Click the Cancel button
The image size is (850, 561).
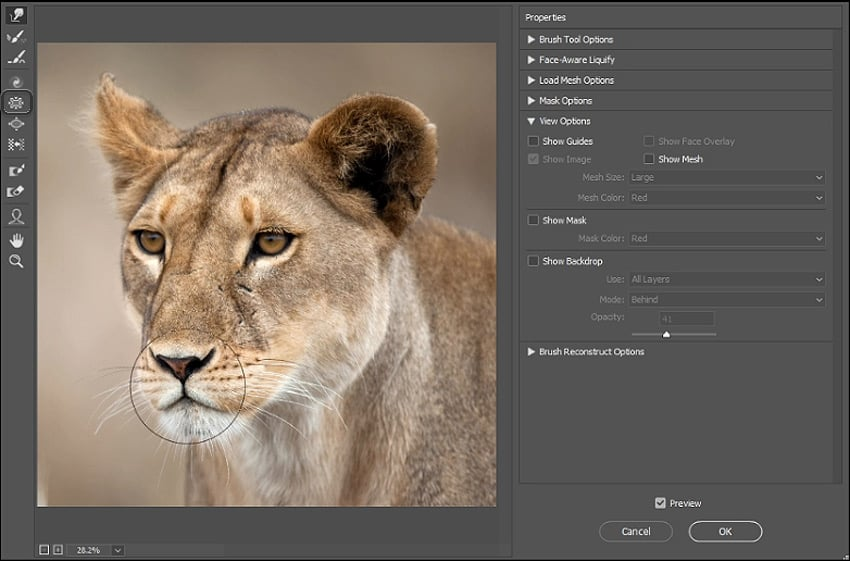pos(636,532)
